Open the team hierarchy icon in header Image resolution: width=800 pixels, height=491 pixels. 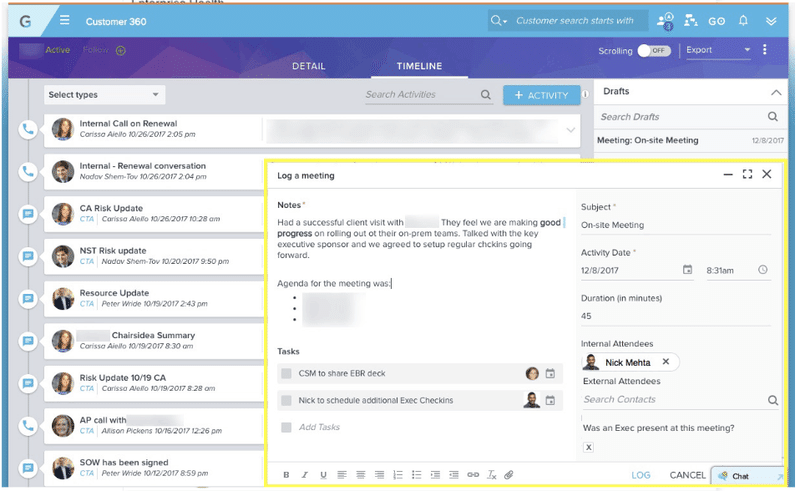(691, 21)
